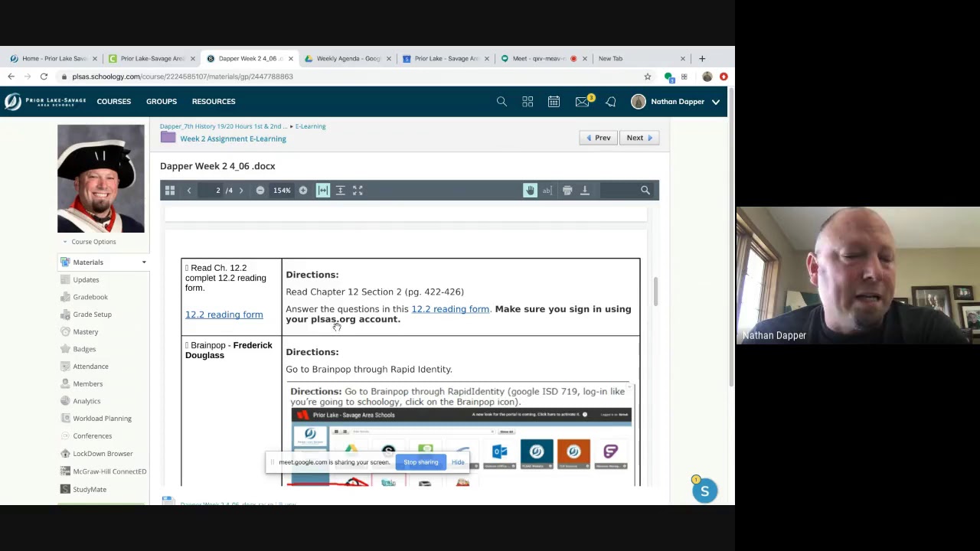
Task: Download the Dapper Week 2 document
Action: pyautogui.click(x=585, y=191)
